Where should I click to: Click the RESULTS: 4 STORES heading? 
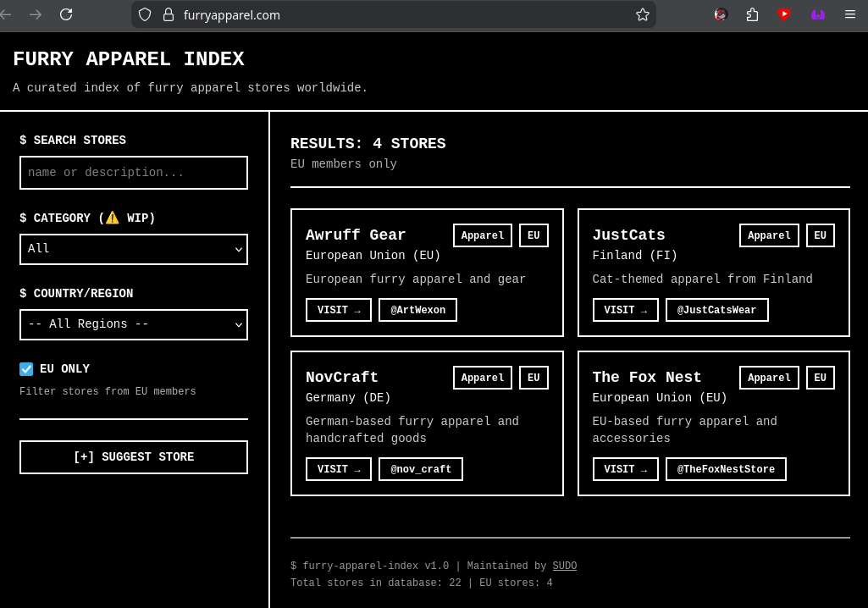point(368,143)
